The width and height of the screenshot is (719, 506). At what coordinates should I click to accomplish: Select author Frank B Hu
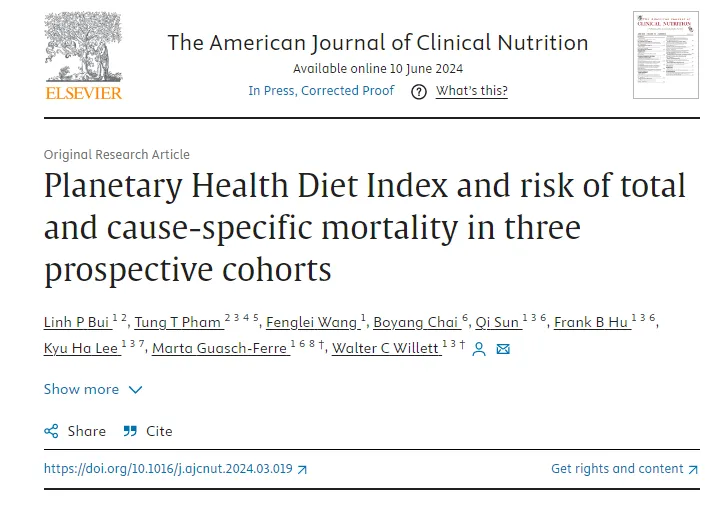click(x=592, y=323)
